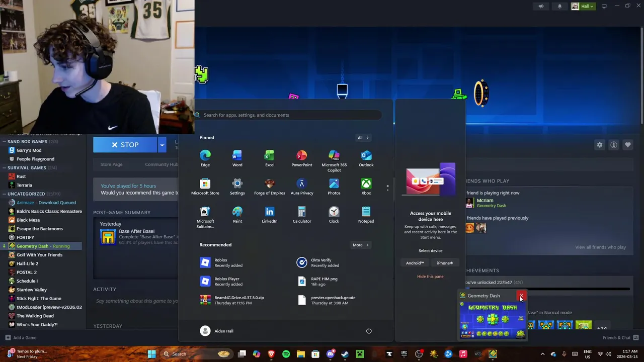The width and height of the screenshot is (644, 362).
Task: Launch Notepad from pinned apps
Action: [x=366, y=215]
